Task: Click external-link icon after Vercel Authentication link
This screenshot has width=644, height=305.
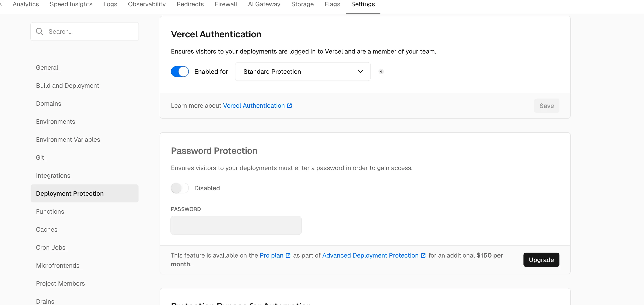Action: tap(289, 106)
